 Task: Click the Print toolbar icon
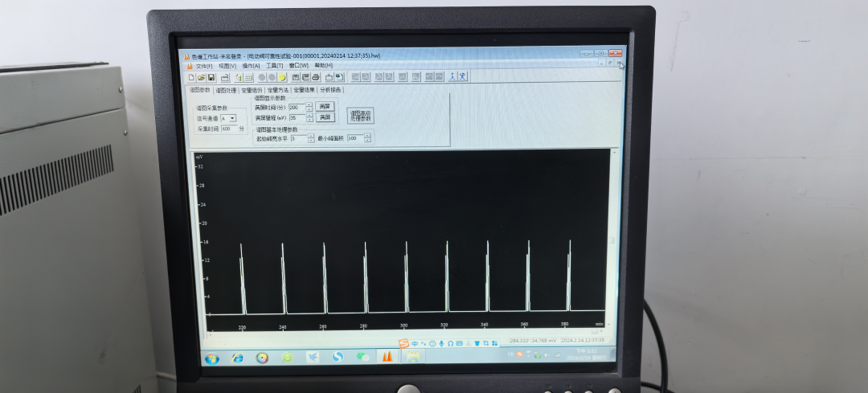pyautogui.click(x=316, y=77)
